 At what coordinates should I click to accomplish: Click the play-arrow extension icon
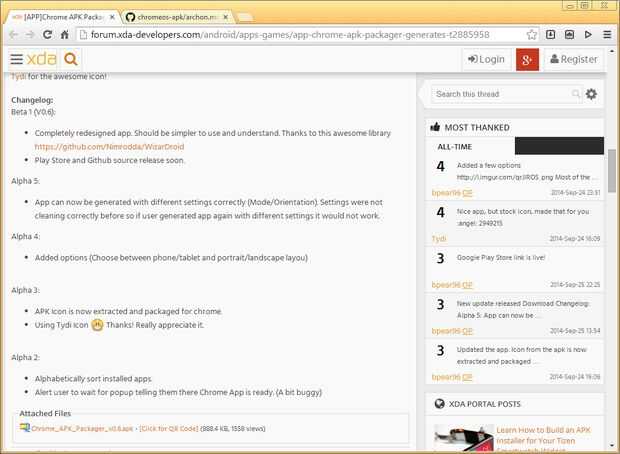pyautogui.click(x=588, y=35)
